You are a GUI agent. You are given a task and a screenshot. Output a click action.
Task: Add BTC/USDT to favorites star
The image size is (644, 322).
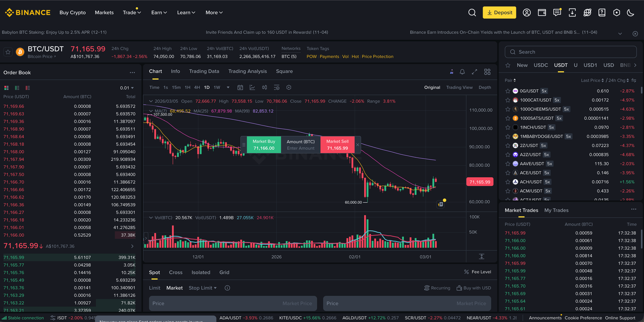click(8, 52)
